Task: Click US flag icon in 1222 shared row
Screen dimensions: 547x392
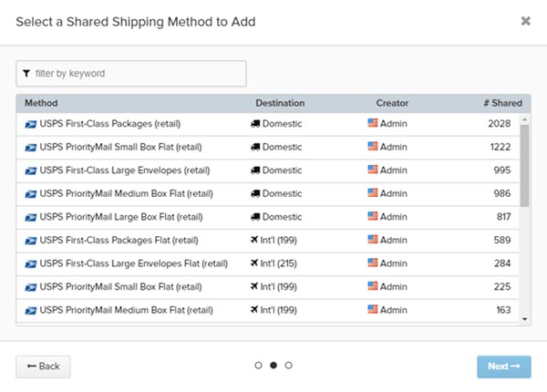Action: 373,146
